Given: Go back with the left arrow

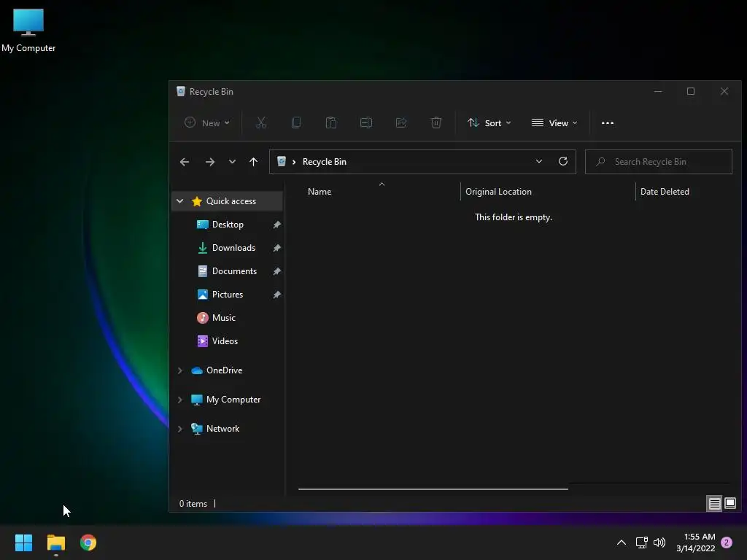Looking at the screenshot, I should point(185,162).
